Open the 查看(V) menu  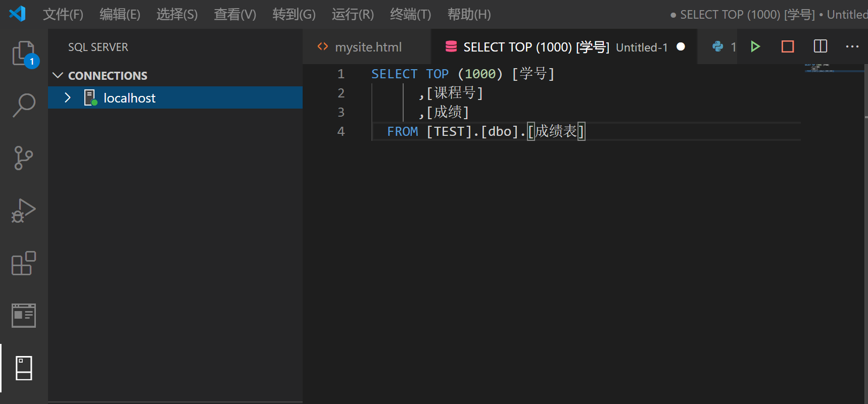(x=235, y=14)
